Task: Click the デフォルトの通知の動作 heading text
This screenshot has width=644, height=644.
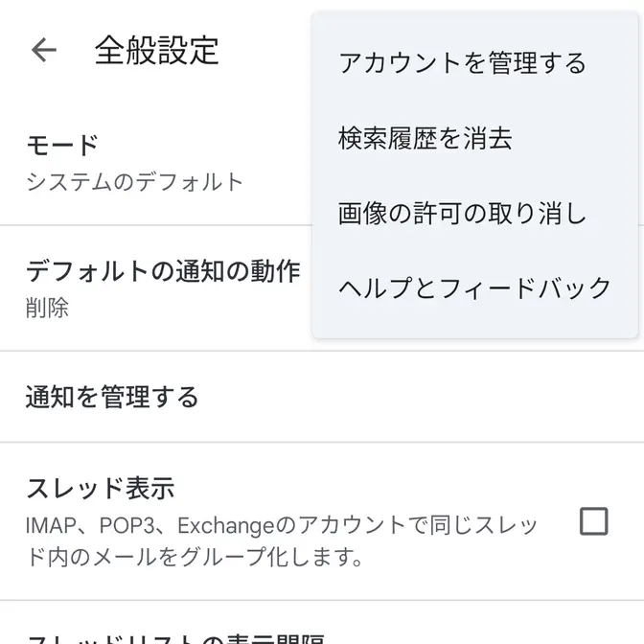Action: (163, 271)
